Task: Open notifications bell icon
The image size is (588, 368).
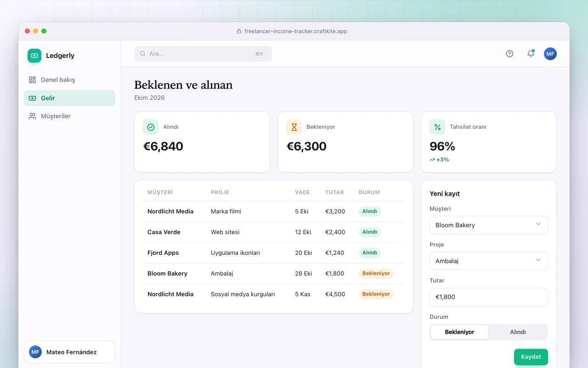Action: [x=531, y=53]
